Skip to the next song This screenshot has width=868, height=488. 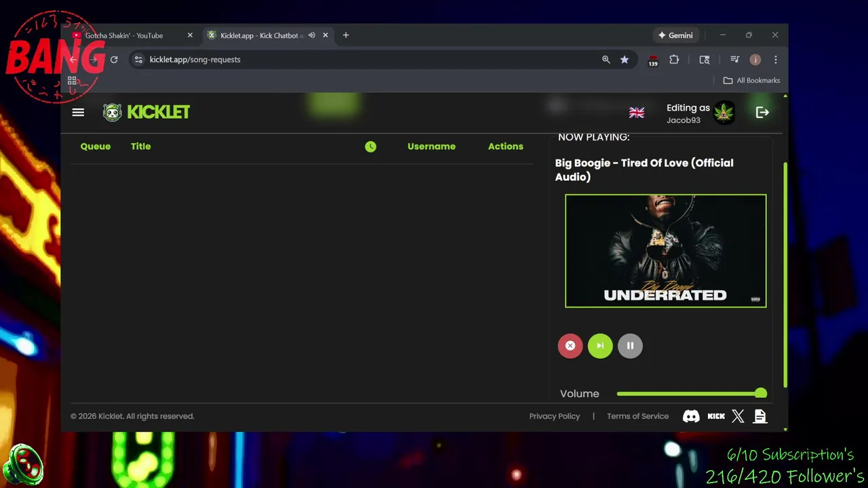(x=600, y=346)
